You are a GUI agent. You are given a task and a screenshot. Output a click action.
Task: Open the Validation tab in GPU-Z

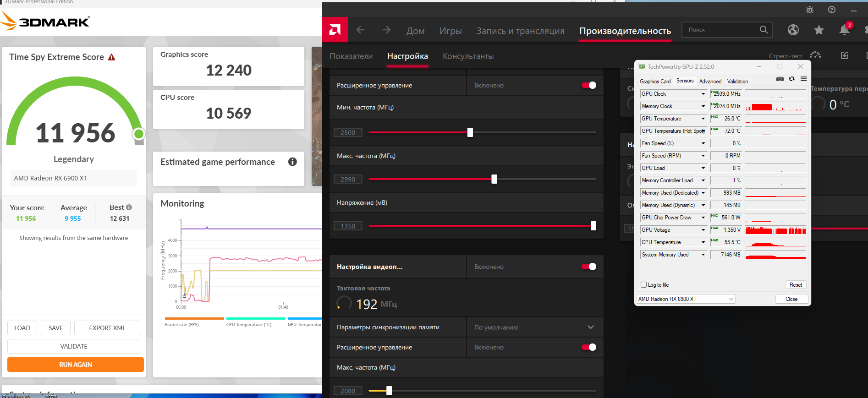[x=737, y=82]
